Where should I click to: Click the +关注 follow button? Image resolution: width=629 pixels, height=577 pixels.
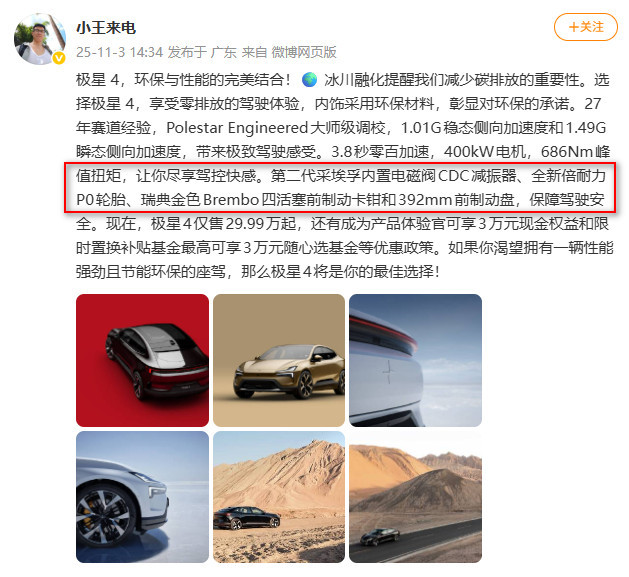pos(585,27)
